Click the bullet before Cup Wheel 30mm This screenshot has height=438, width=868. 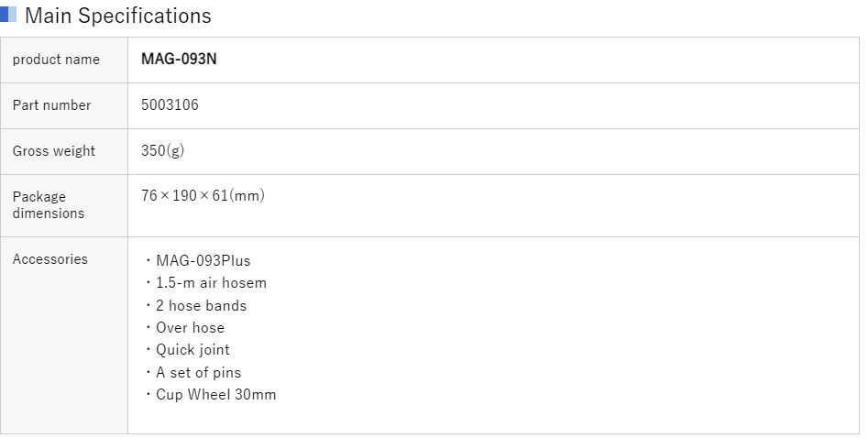pos(148,395)
